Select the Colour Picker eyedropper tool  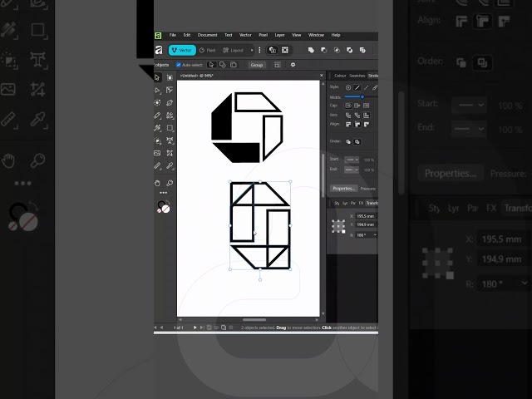click(x=170, y=165)
